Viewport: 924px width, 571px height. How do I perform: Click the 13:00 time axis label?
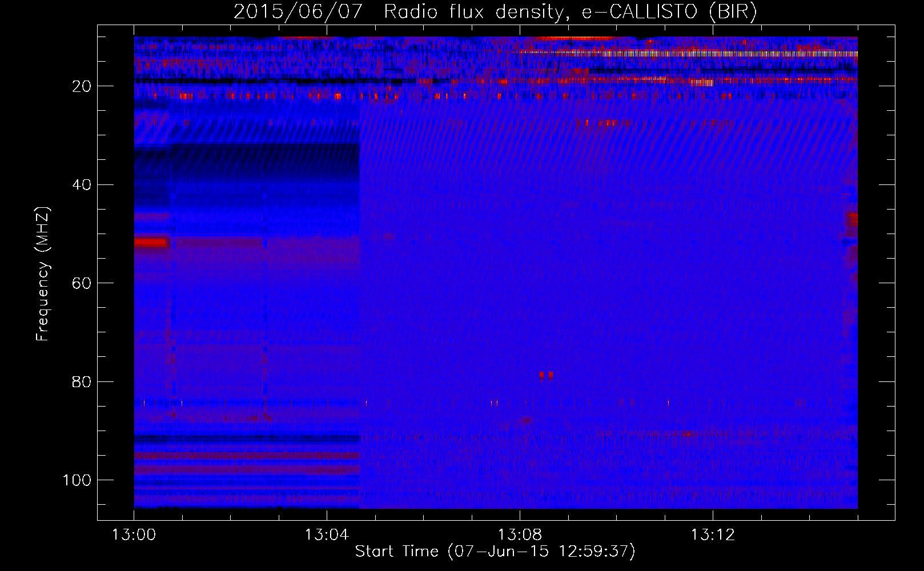[134, 535]
